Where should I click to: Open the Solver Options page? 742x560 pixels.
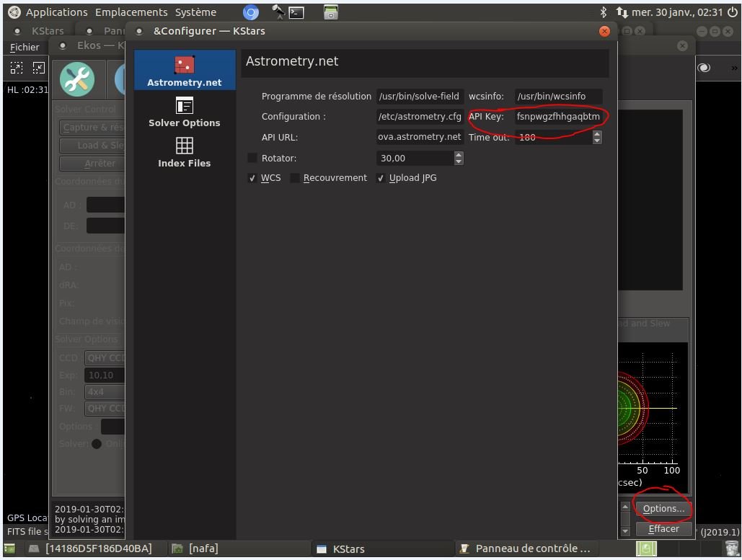185,112
